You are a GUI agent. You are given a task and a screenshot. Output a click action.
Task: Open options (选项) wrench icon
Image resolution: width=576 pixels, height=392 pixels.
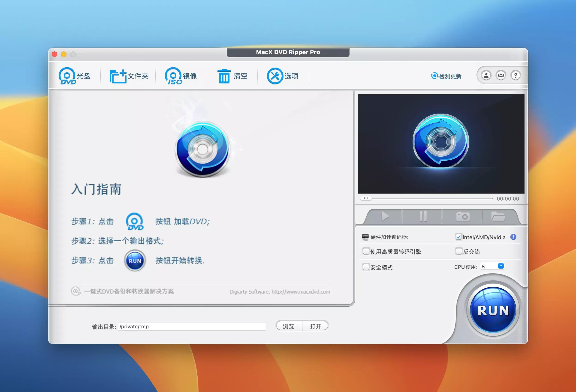click(275, 76)
